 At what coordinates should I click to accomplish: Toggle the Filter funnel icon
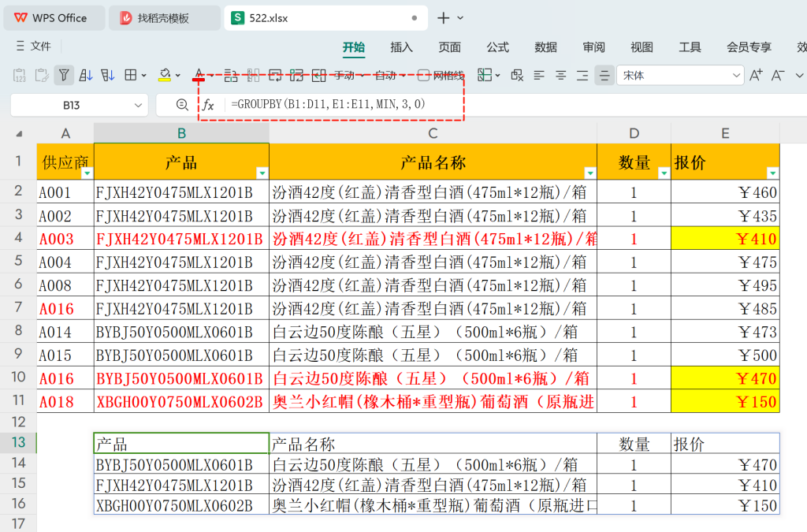pos(64,76)
